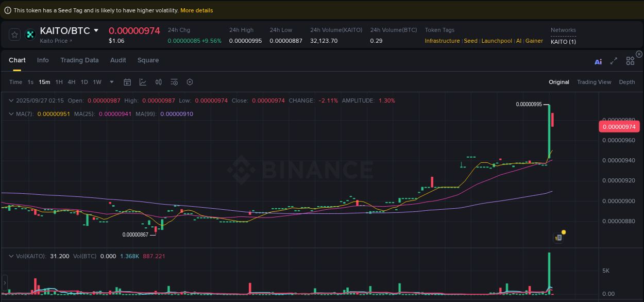Switch to the Trading Data tab
Screen dimensions: 644x302
[x=79, y=60]
